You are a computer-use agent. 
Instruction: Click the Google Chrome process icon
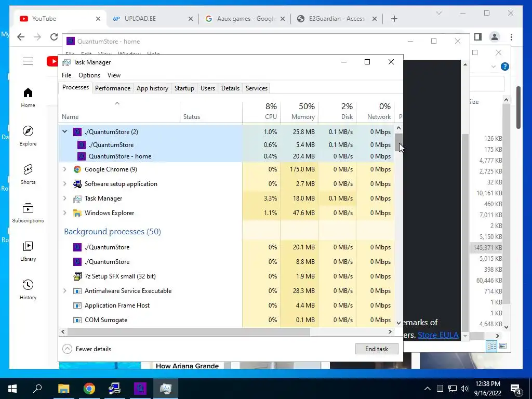(x=77, y=169)
